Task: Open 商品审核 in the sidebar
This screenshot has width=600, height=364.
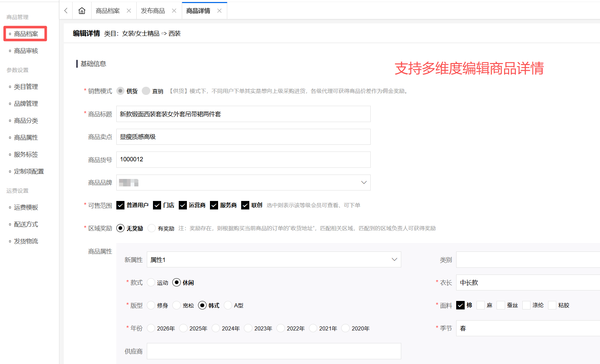Action: coord(26,51)
